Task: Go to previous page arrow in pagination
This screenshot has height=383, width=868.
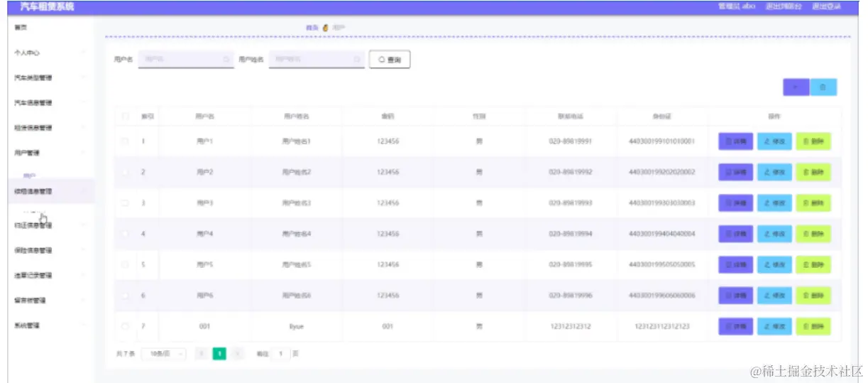Action: click(202, 353)
